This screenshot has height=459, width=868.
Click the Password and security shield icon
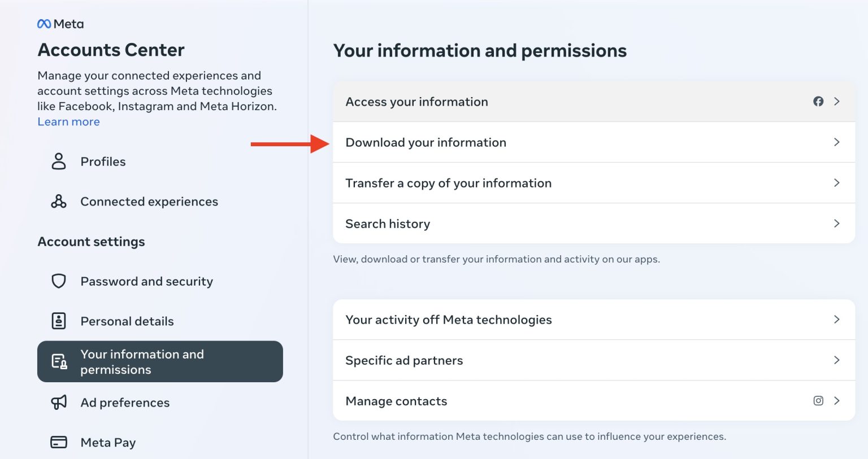pos(59,281)
